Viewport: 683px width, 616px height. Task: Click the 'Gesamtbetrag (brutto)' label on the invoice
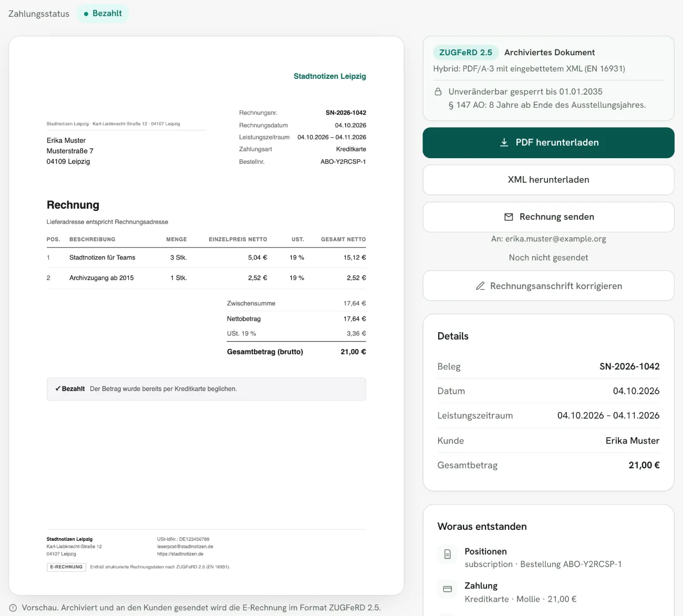265,352
